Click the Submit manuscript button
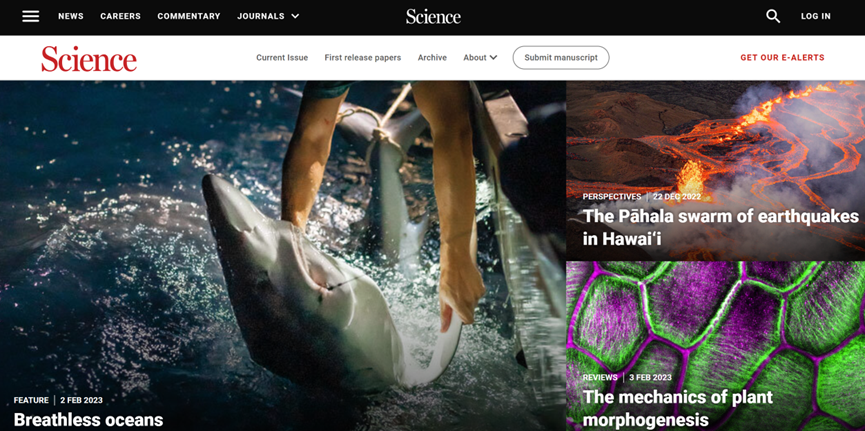The width and height of the screenshot is (865, 431). [561, 57]
